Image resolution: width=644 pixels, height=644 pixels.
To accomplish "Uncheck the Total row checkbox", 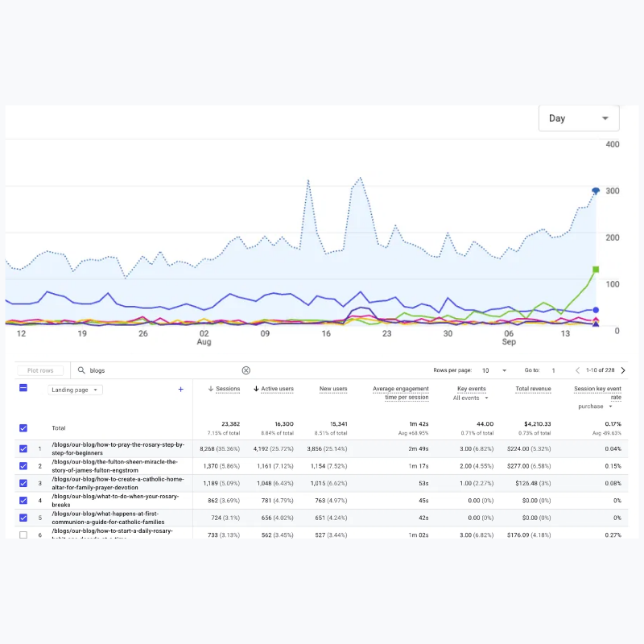I will [x=23, y=428].
